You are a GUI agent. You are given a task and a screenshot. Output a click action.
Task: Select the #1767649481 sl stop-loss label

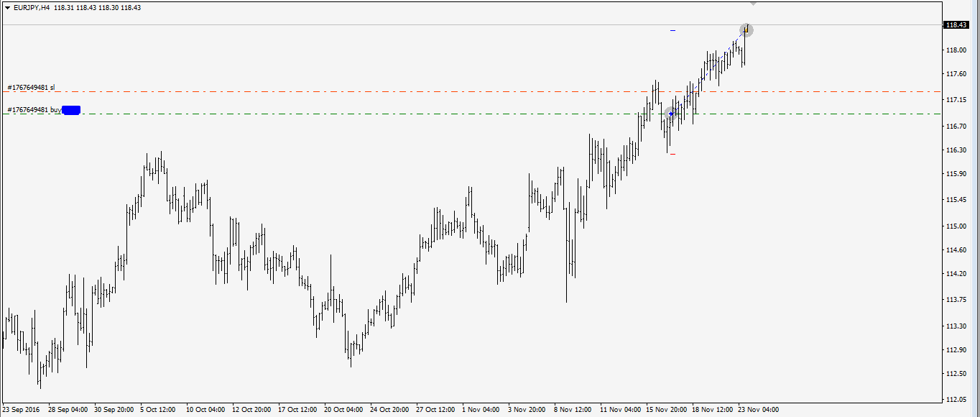tap(31, 88)
